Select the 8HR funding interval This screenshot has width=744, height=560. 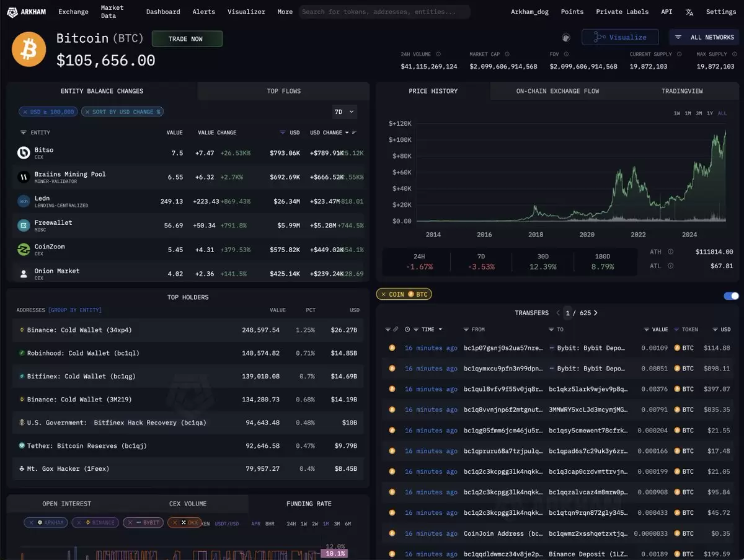(x=270, y=524)
